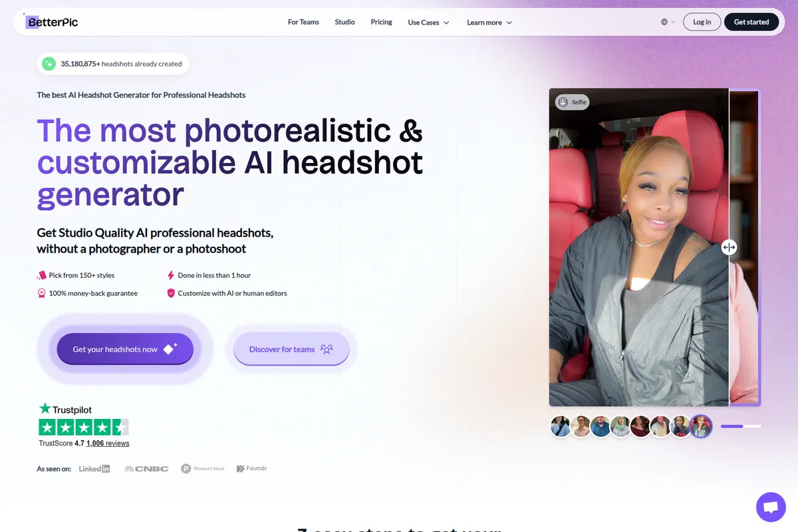Screen dimensions: 798x532
Task: Click the globe language icon
Action: pyautogui.click(x=663, y=21)
